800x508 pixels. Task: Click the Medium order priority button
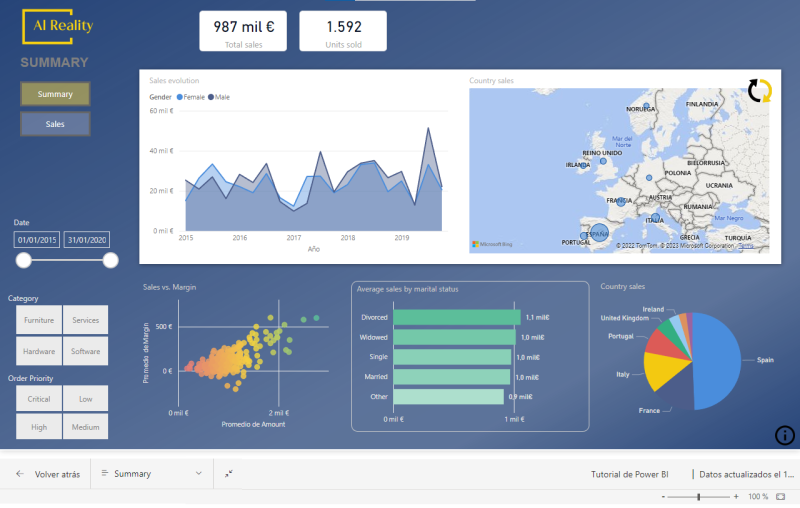point(85,427)
